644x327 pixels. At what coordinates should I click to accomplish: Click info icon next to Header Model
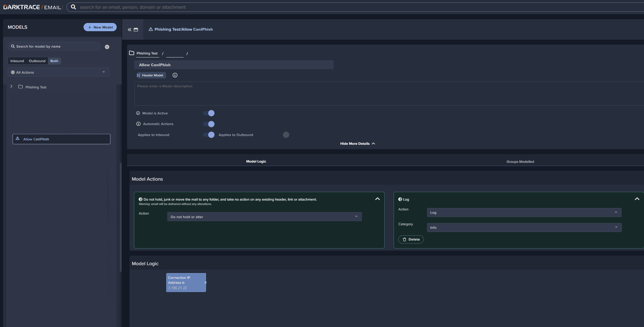pos(175,75)
